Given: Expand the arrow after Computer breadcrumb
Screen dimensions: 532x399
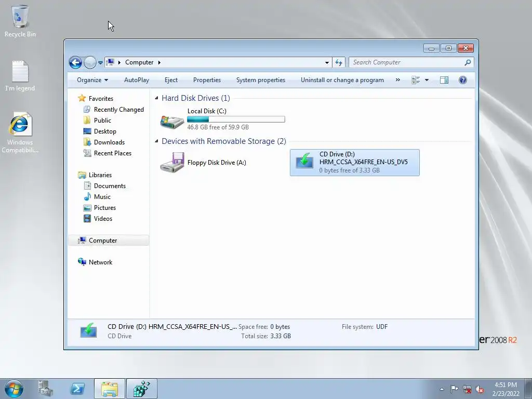Looking at the screenshot, I should 159,62.
